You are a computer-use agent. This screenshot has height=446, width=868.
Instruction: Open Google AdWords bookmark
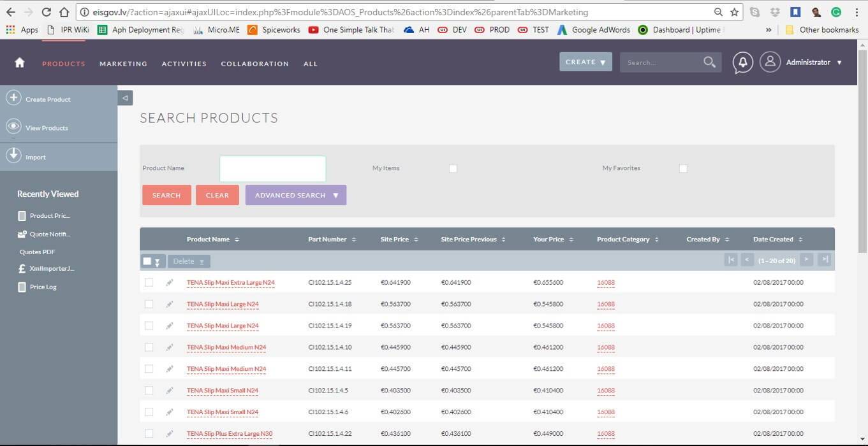coord(594,30)
